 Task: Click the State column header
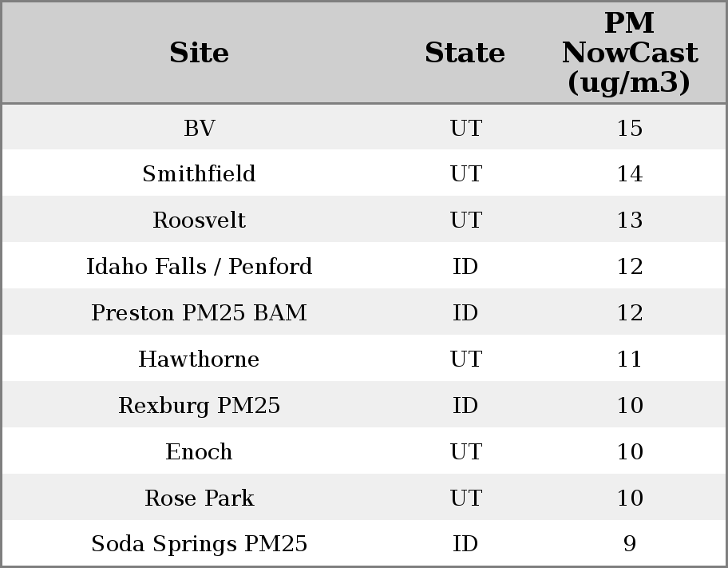(x=465, y=53)
